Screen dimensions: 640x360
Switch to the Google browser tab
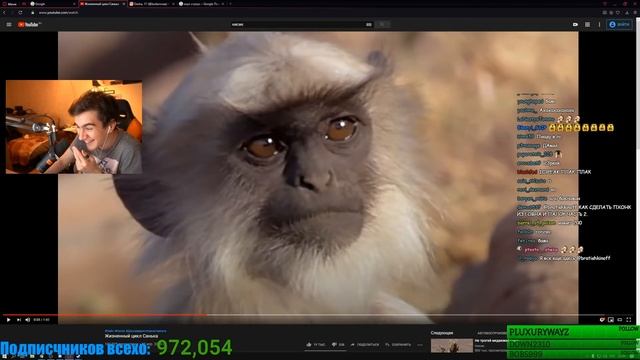tap(53, 4)
